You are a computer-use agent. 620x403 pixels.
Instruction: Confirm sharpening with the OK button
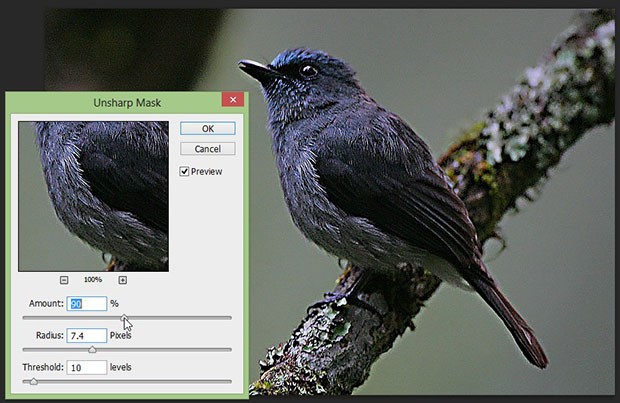[207, 128]
